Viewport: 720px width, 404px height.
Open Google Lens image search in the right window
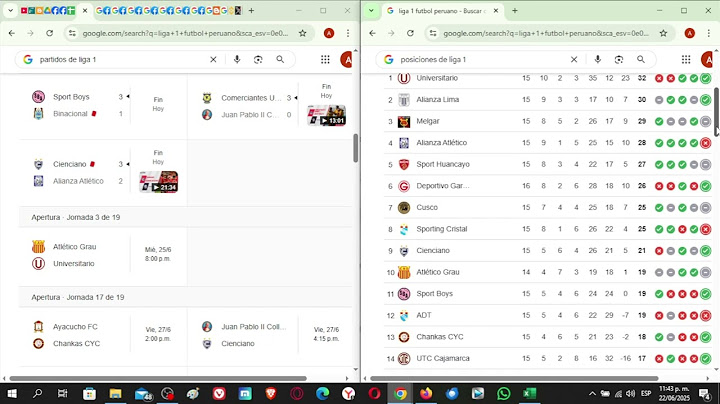(x=619, y=59)
